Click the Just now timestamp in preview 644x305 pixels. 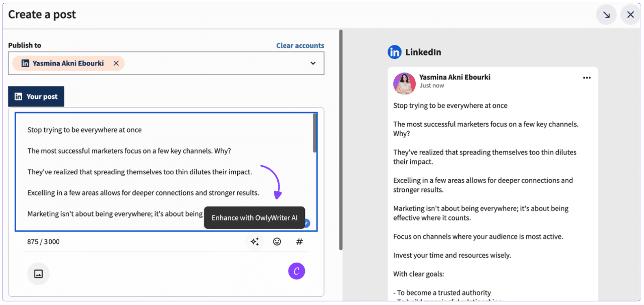point(432,86)
